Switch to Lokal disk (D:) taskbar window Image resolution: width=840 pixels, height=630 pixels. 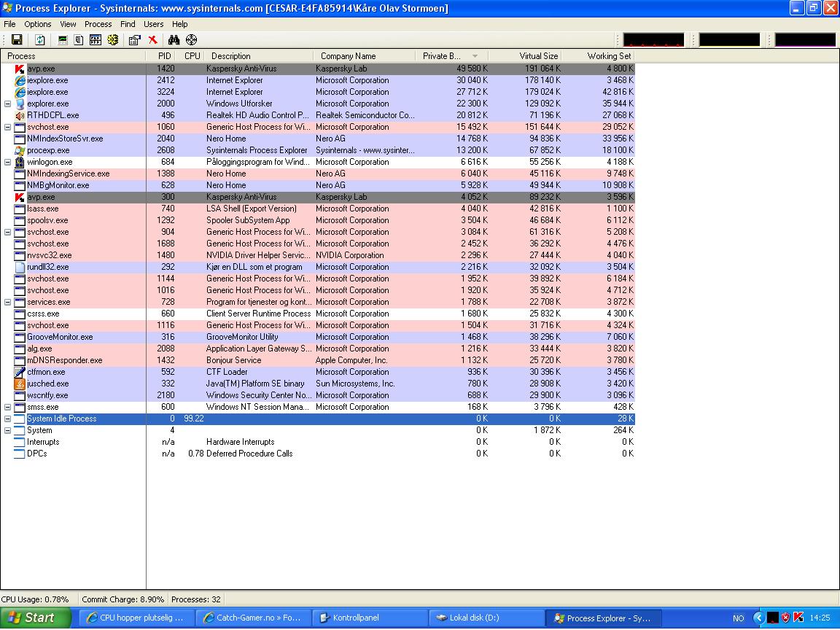point(486,618)
